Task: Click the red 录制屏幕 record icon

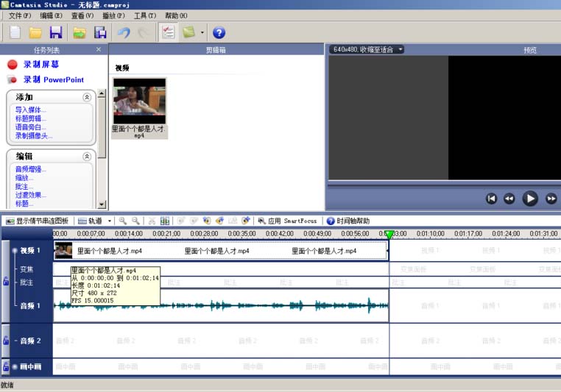Action: [12, 65]
